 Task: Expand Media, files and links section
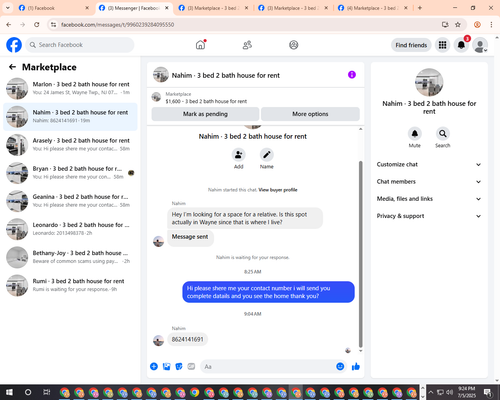coord(429,199)
